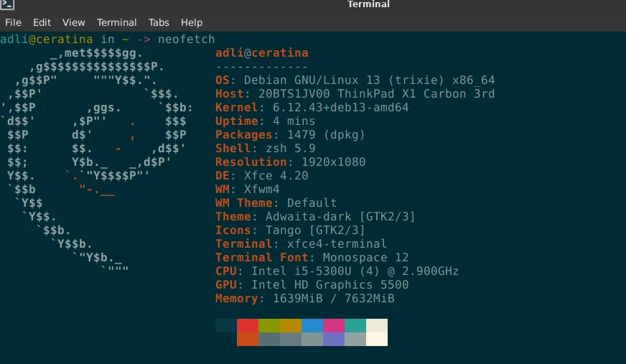Click the adli@ceratina prompt text

[47, 39]
